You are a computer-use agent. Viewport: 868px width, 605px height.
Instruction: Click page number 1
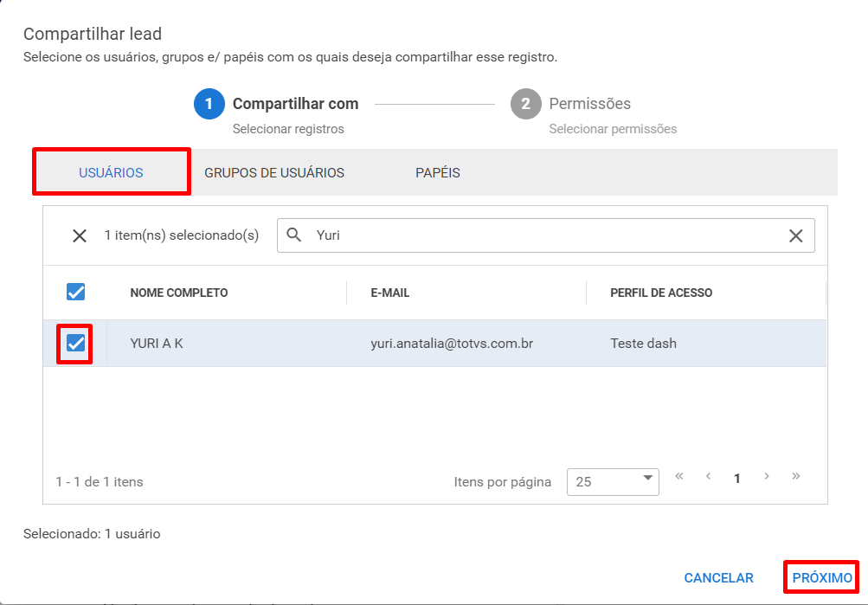point(736,479)
